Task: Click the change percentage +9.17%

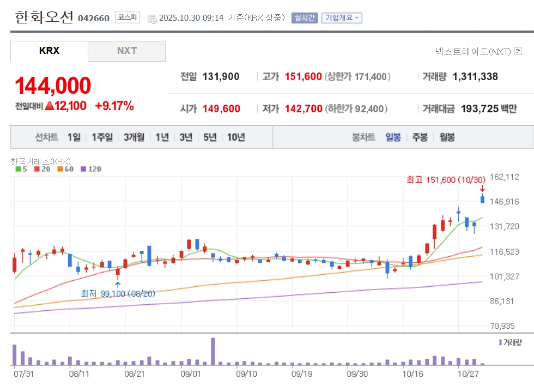Action: click(114, 106)
